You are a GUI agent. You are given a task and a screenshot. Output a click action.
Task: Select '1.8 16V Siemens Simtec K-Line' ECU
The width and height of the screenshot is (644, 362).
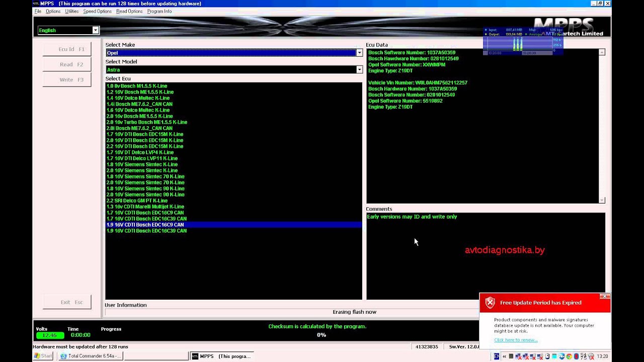pyautogui.click(x=142, y=164)
